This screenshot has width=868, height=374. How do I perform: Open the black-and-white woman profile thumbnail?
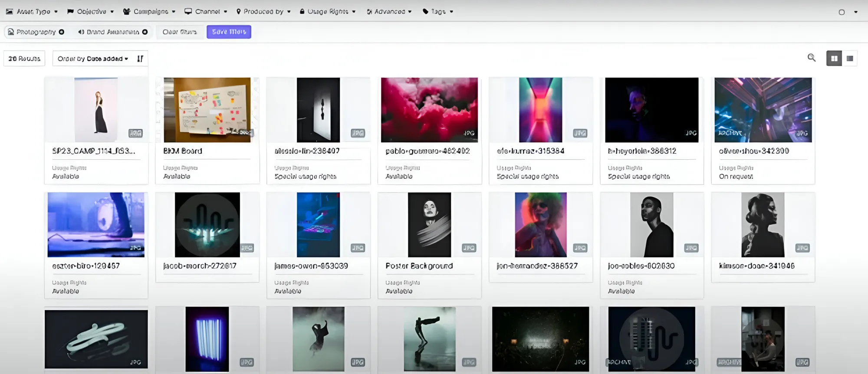coord(763,225)
